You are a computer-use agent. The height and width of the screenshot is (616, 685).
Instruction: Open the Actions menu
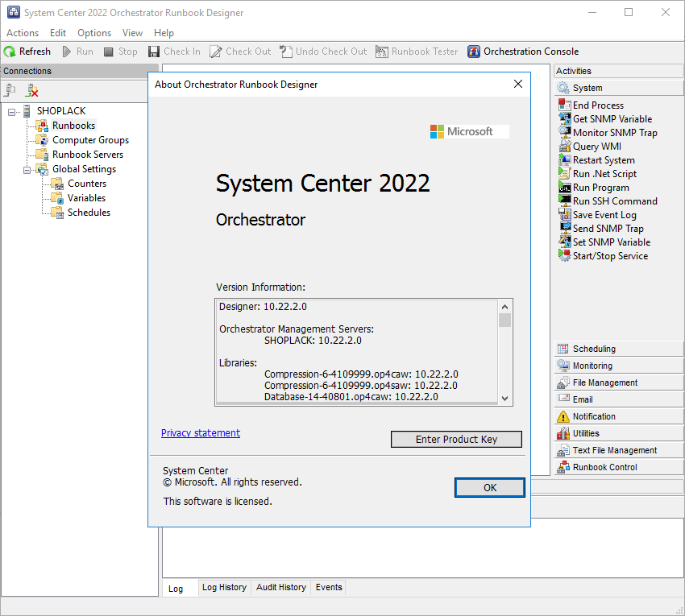(23, 33)
